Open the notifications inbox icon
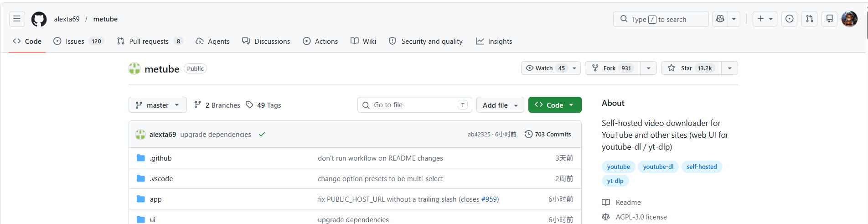 click(829, 19)
